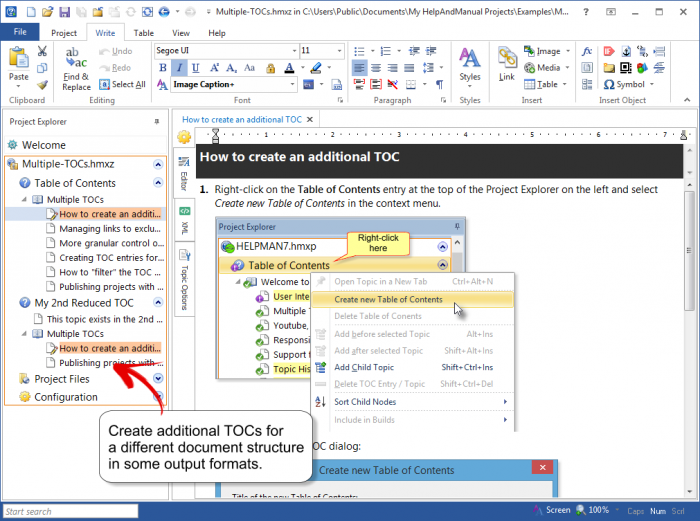Screen dimensions: 700x521
Task: Switch to the Project ribbon tab
Action: (x=64, y=33)
